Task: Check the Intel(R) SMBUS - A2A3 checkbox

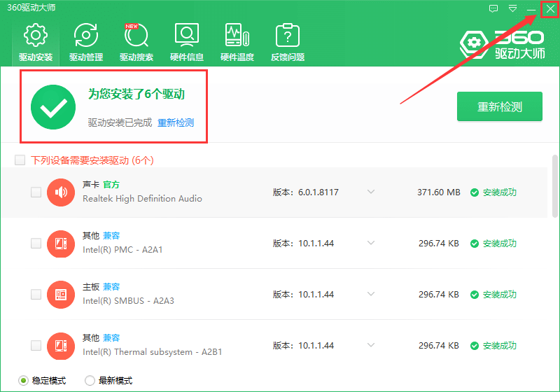Action: pos(36,294)
